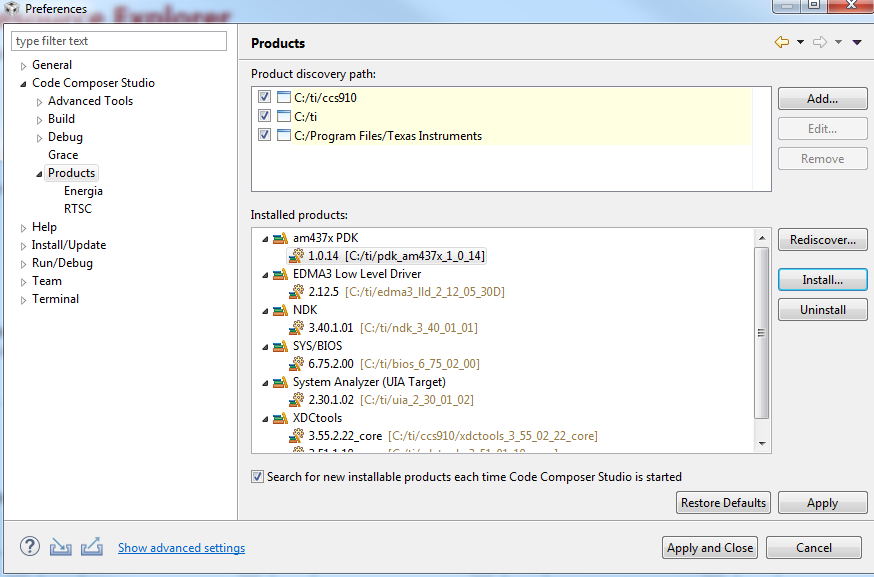Click the SYS/BIOS product group icon

280,347
